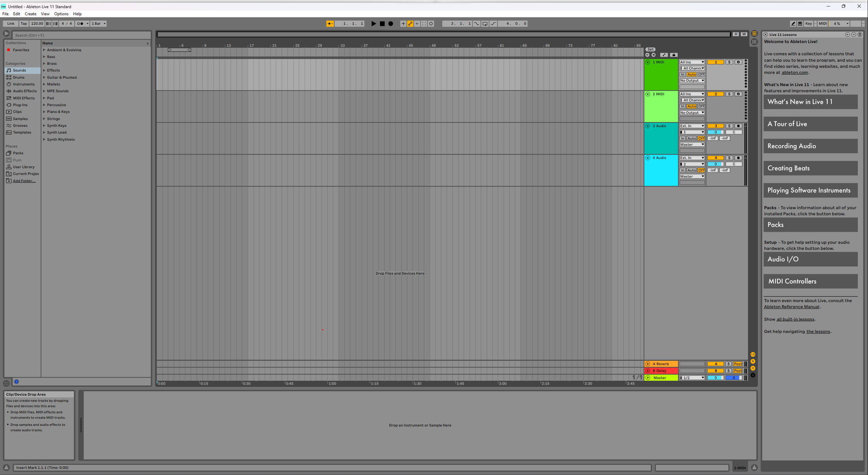868x475 pixels.
Task: Open the Help menu
Action: (77, 14)
